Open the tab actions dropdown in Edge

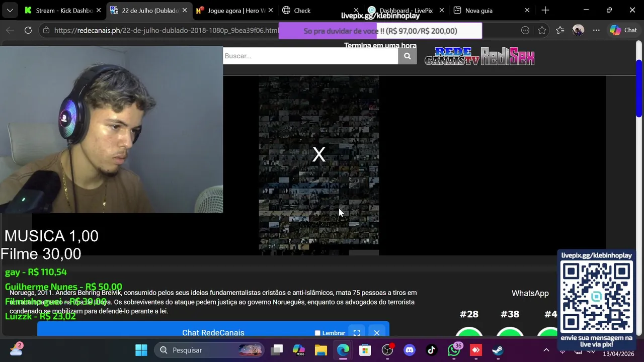point(10,10)
